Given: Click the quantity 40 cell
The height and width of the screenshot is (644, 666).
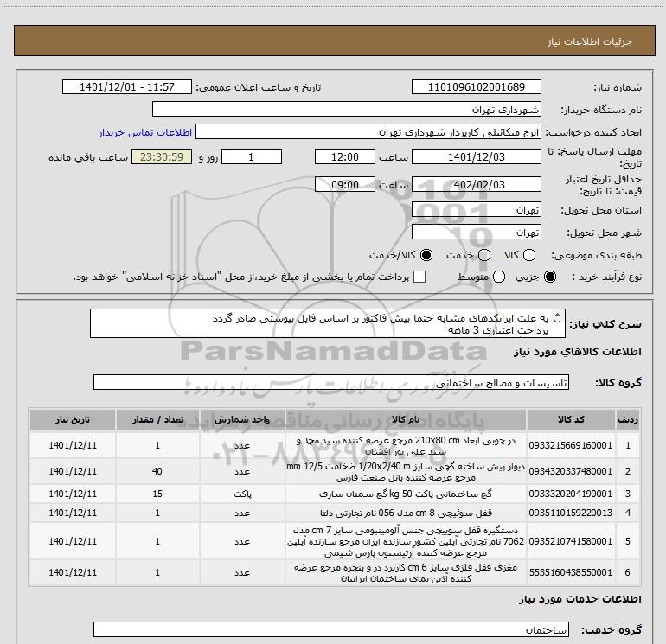Looking at the screenshot, I should (157, 471).
